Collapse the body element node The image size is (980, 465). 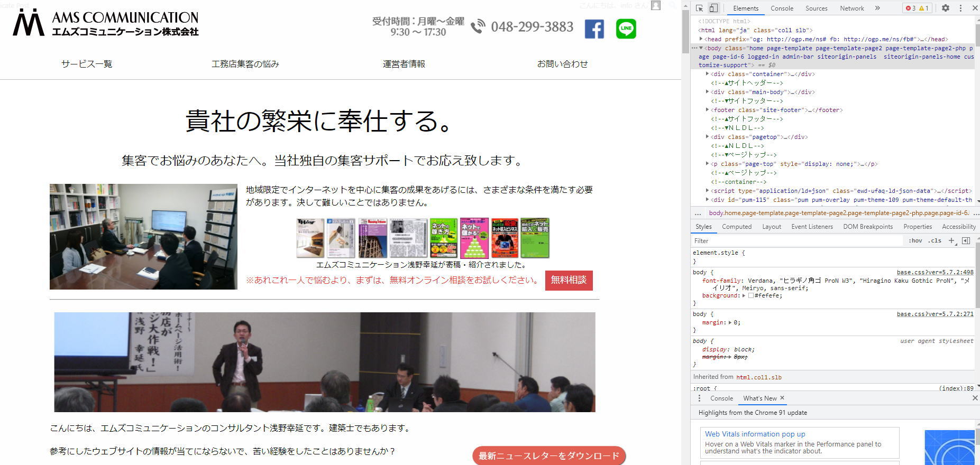point(701,48)
